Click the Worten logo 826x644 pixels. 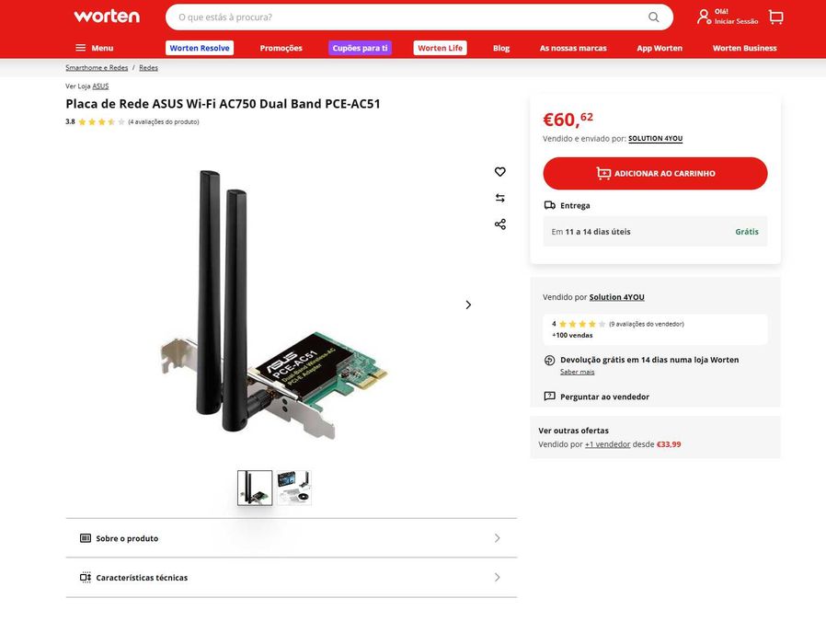107,17
